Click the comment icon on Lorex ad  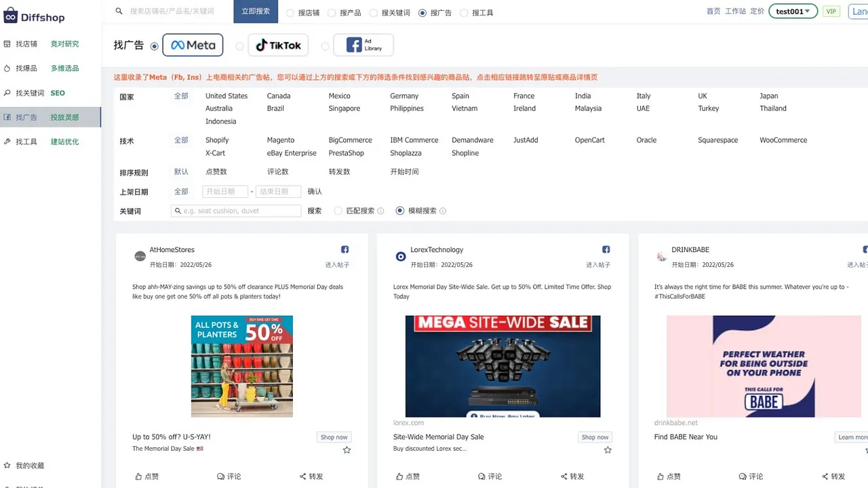click(x=481, y=476)
